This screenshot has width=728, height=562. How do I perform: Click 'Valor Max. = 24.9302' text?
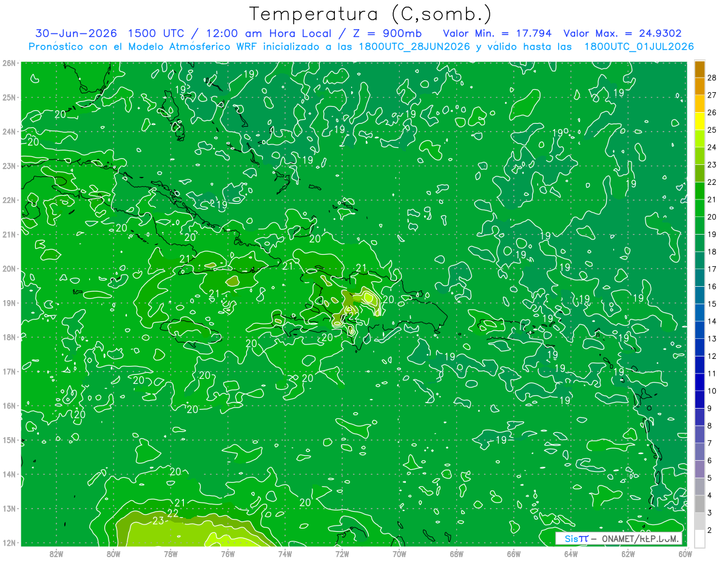[622, 33]
